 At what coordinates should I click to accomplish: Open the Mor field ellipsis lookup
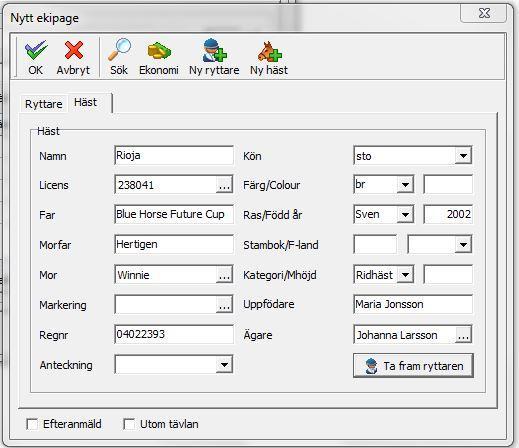tap(224, 275)
